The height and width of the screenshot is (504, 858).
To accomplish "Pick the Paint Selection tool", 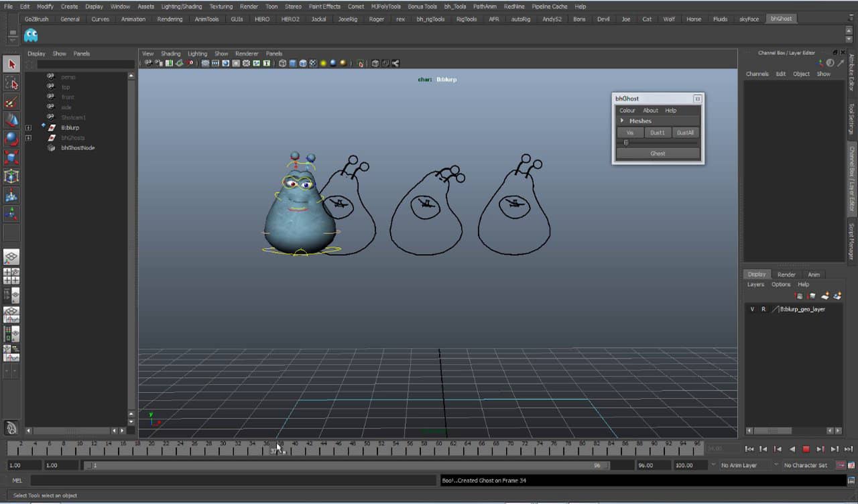I will point(11,101).
